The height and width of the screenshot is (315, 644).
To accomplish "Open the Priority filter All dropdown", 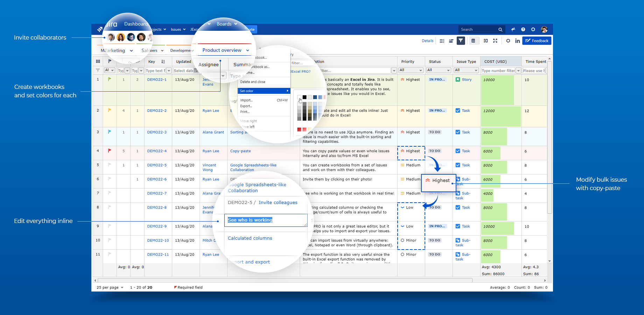I will [411, 70].
